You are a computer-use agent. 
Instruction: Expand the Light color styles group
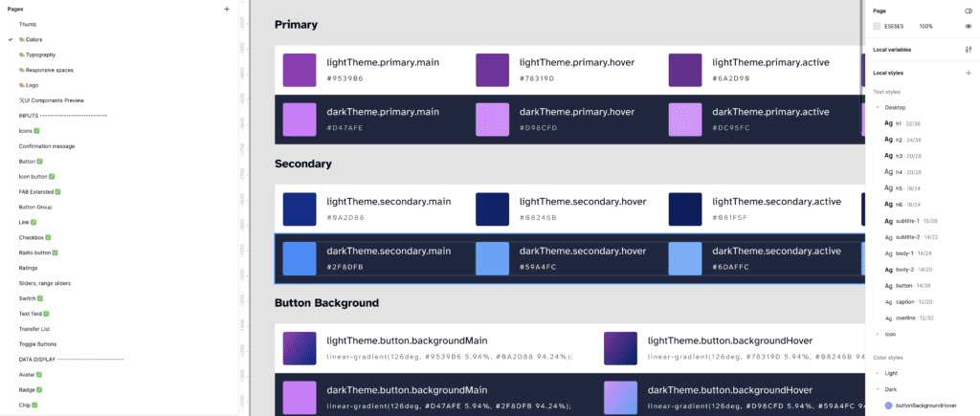878,373
